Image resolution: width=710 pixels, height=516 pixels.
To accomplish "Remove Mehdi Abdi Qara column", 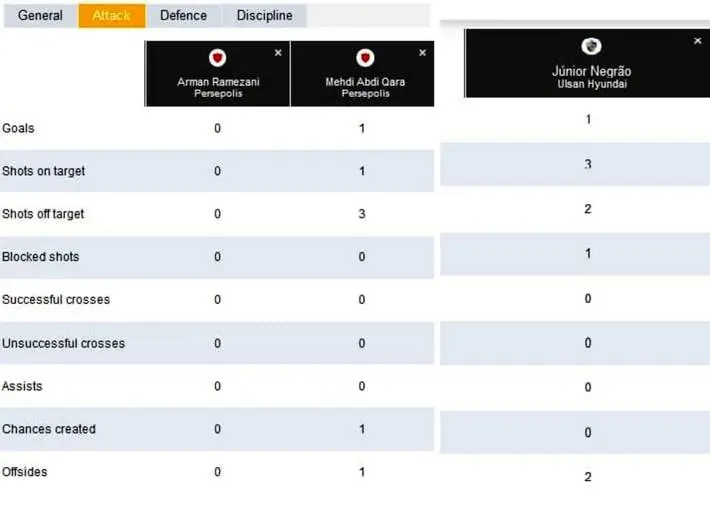I will (x=422, y=53).
